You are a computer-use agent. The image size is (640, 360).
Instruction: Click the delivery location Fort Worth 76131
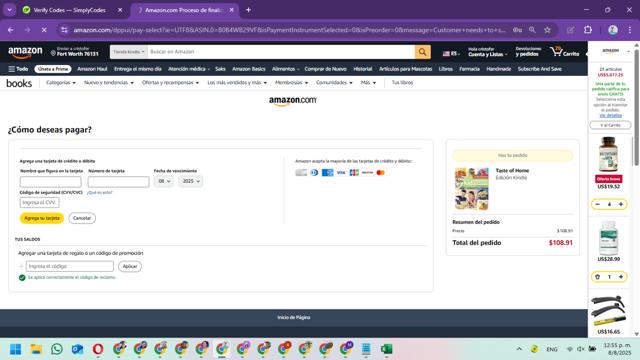[x=75, y=52]
